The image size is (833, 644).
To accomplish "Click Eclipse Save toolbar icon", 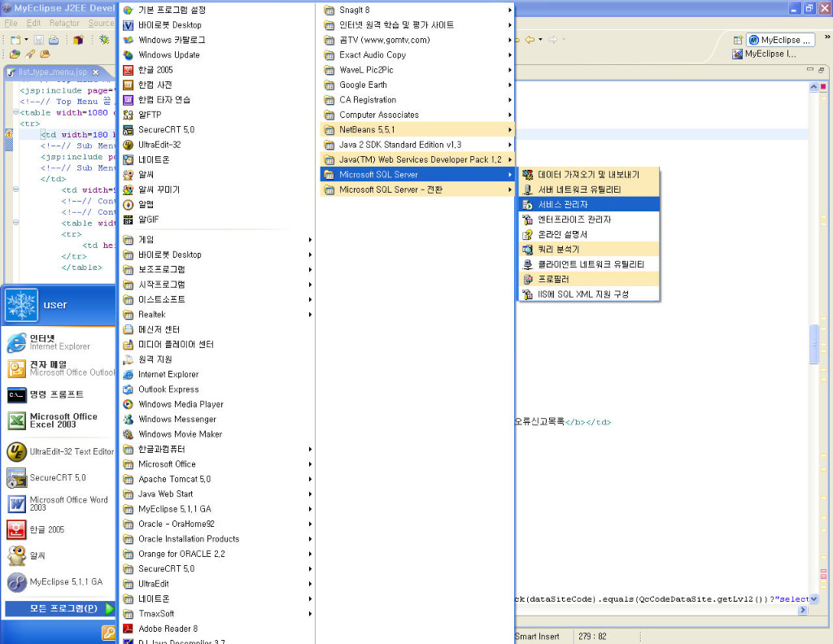I will (39, 40).
